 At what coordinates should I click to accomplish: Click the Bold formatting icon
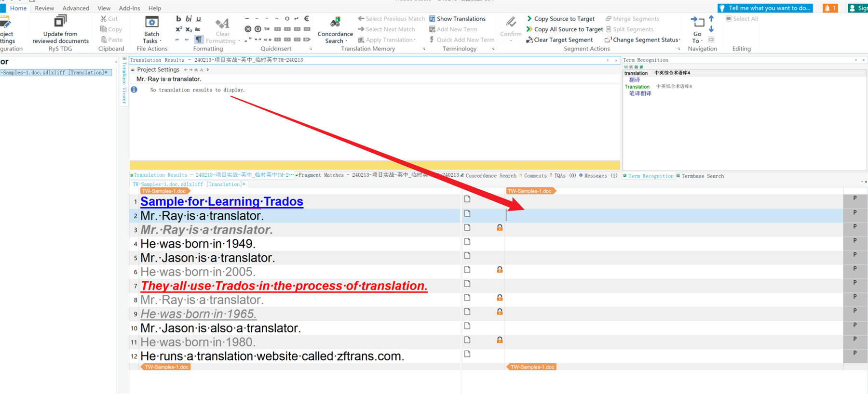coord(178,19)
